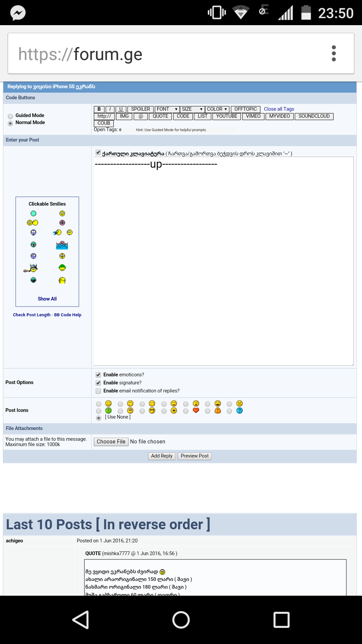
Task: Insert a SOUNDCLOUD tag
Action: pos(314,116)
